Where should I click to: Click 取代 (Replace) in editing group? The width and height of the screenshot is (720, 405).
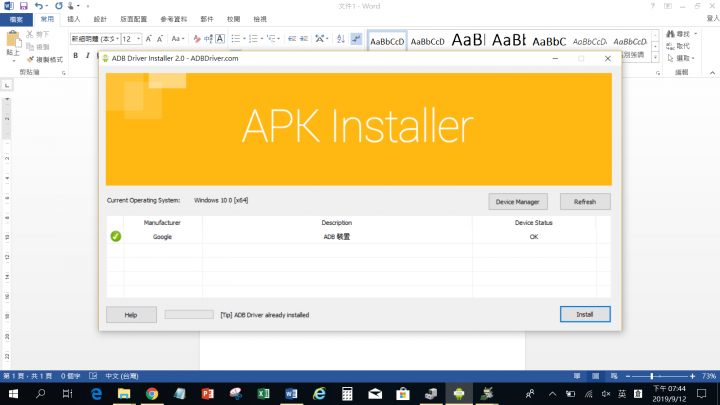[x=679, y=46]
